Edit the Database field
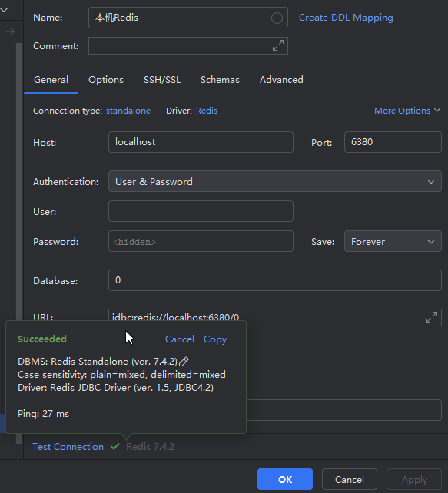The image size is (448, 493). pyautogui.click(x=274, y=280)
